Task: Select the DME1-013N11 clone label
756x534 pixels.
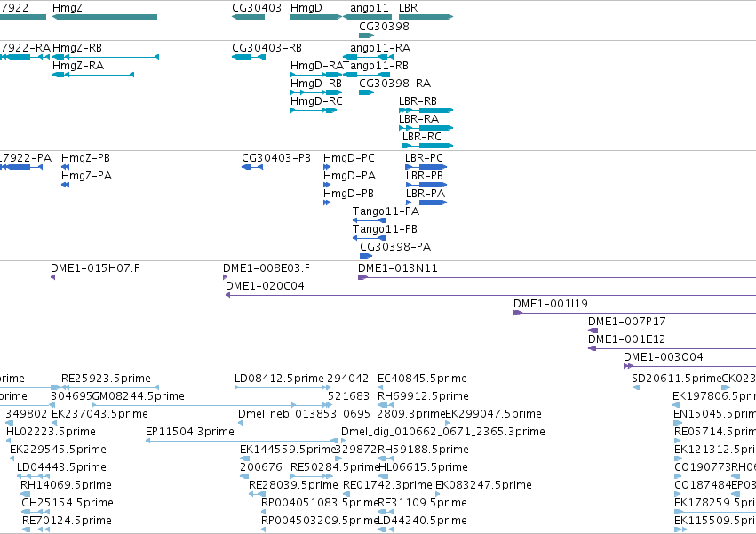Action: (x=398, y=268)
